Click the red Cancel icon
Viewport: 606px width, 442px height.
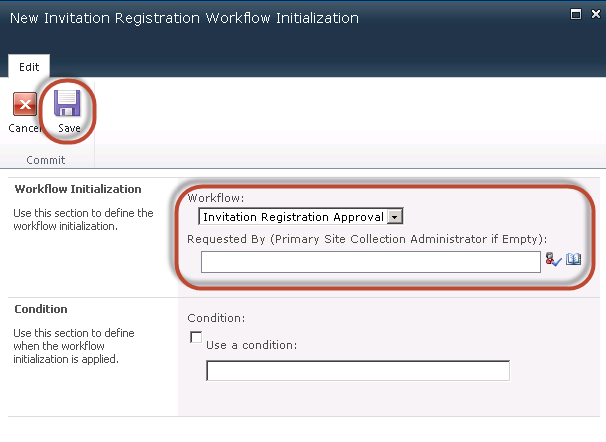click(x=25, y=104)
